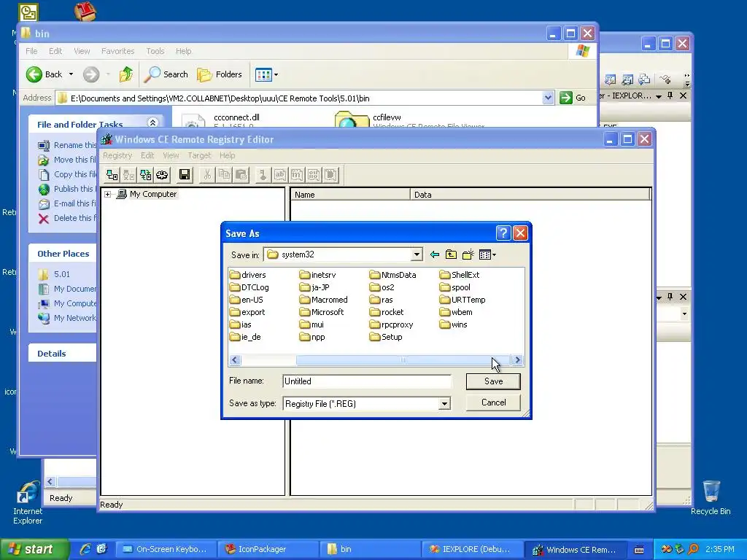Click the Up folder icon in bin window
The height and width of the screenshot is (560, 747).
click(125, 74)
